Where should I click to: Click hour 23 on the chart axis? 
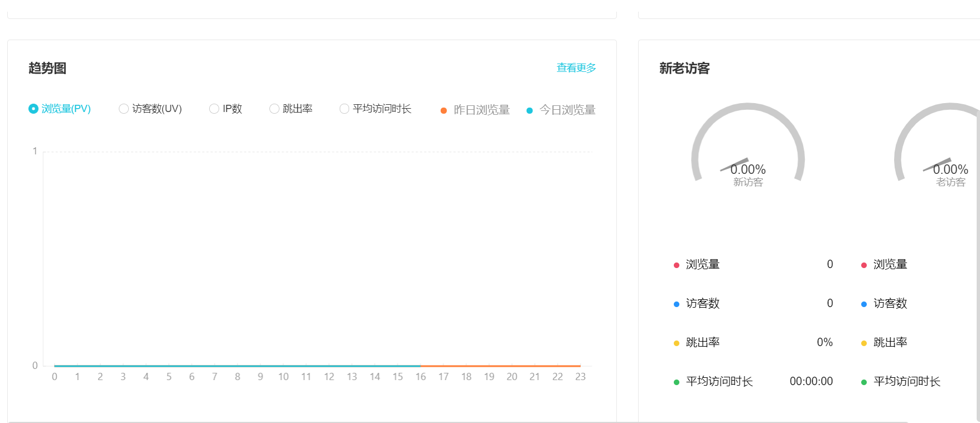click(580, 377)
